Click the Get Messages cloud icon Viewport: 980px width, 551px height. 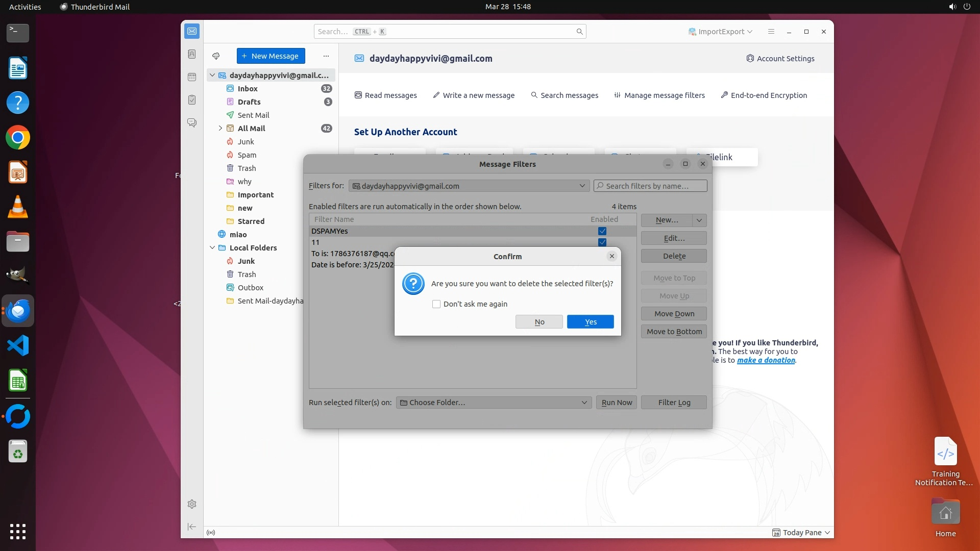click(216, 56)
